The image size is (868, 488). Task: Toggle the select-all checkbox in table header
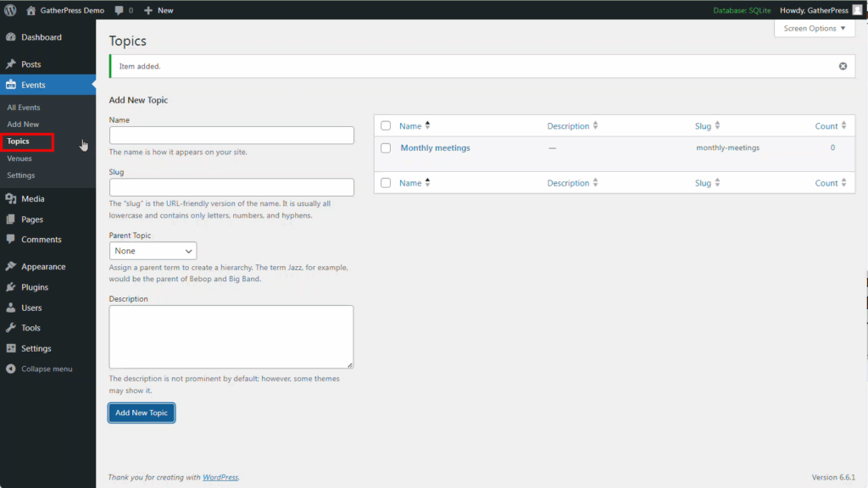(386, 126)
